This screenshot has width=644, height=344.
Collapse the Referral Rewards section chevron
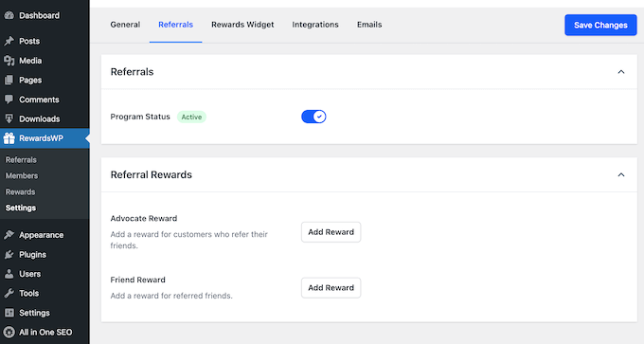(621, 174)
